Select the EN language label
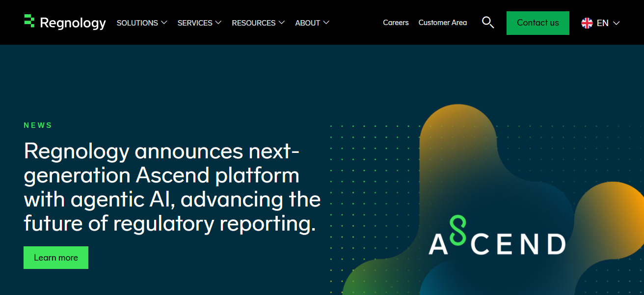The height and width of the screenshot is (295, 644). [x=602, y=23]
